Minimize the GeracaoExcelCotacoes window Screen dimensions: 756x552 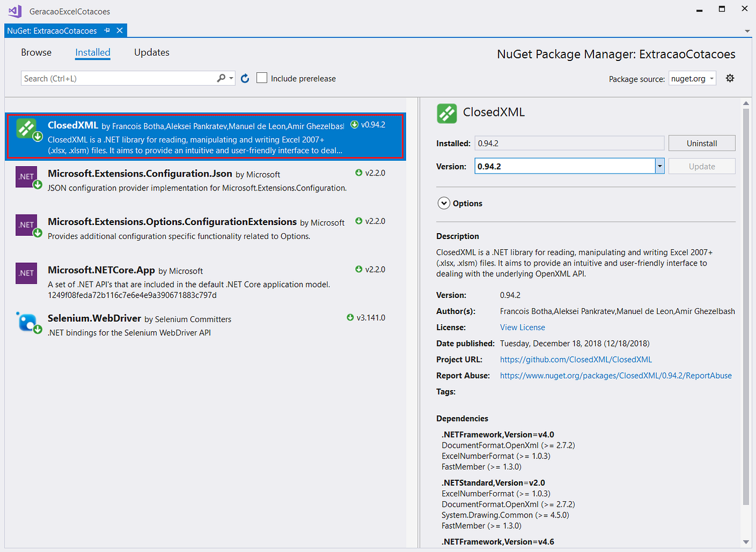pyautogui.click(x=700, y=10)
